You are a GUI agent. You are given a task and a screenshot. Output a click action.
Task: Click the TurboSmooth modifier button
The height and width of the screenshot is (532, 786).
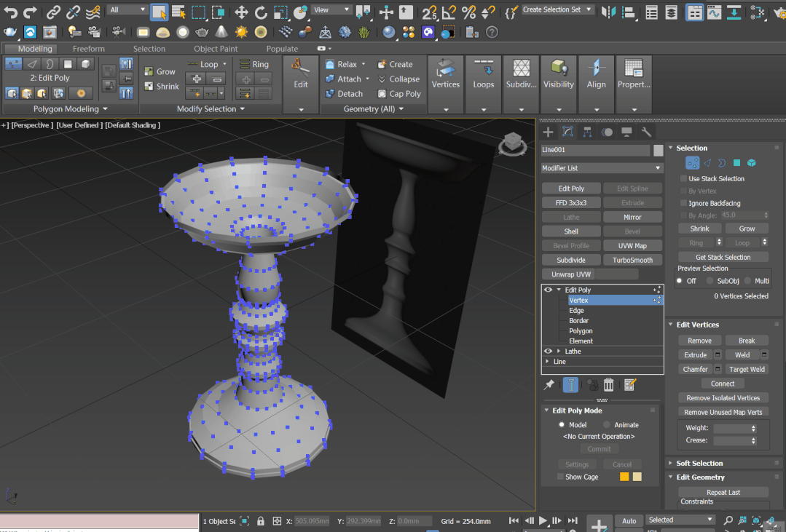pos(632,260)
